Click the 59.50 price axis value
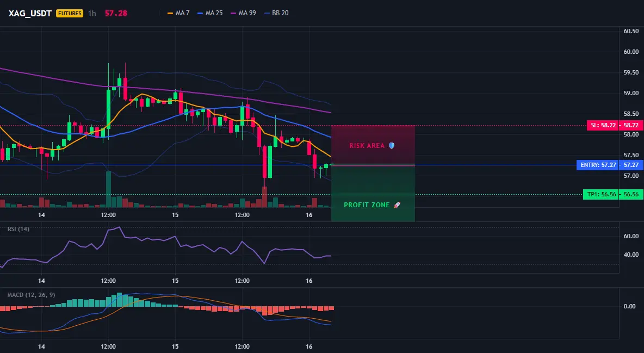This screenshot has height=353, width=644. pos(631,72)
